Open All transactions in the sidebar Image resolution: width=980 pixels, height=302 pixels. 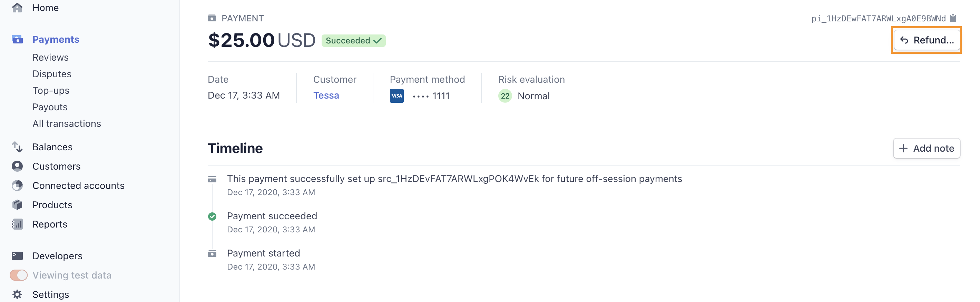coord(67,124)
